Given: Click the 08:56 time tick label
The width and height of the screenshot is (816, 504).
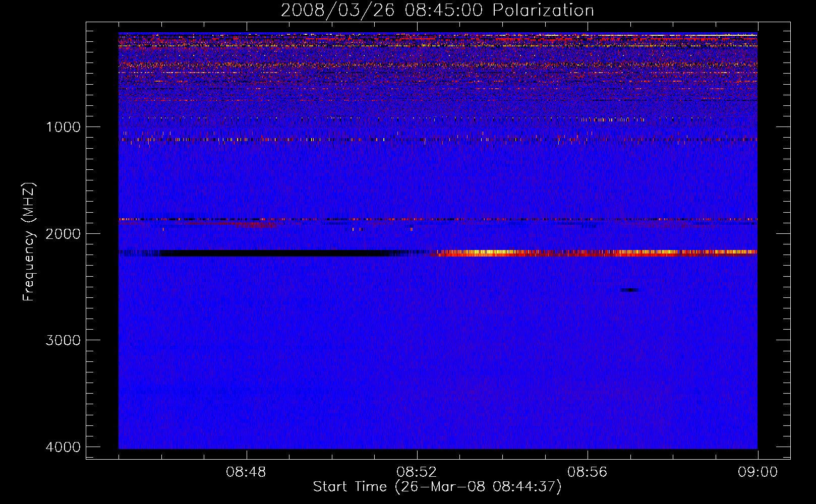Looking at the screenshot, I should (588, 472).
